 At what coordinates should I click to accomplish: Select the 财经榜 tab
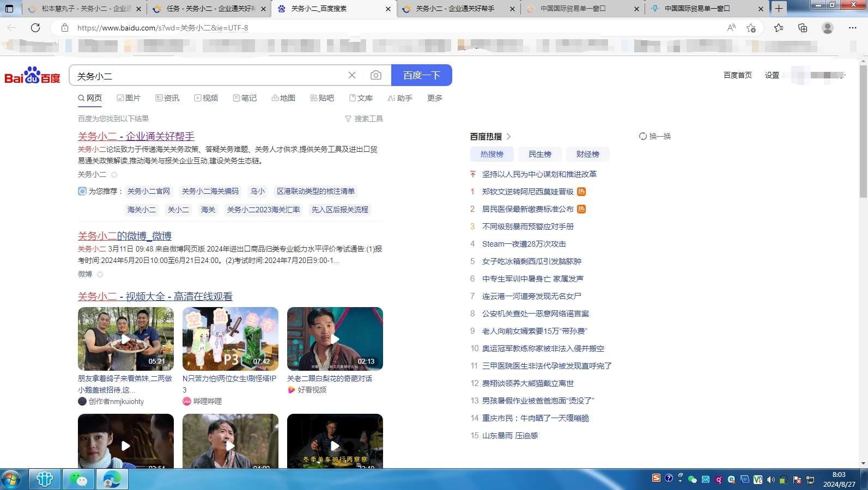[588, 154]
